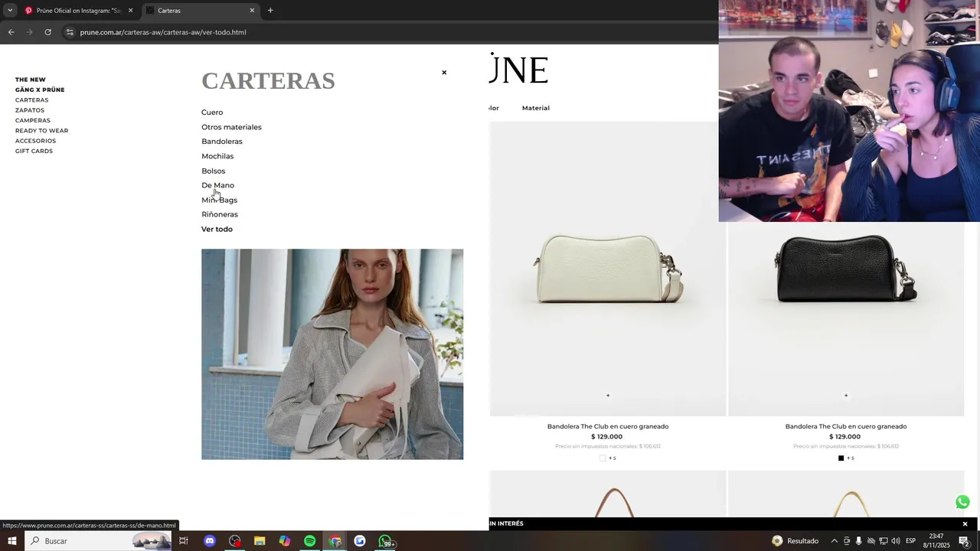Viewport: 980px width, 551px height.
Task: Open OBS Studio from the taskbar
Action: (234, 541)
